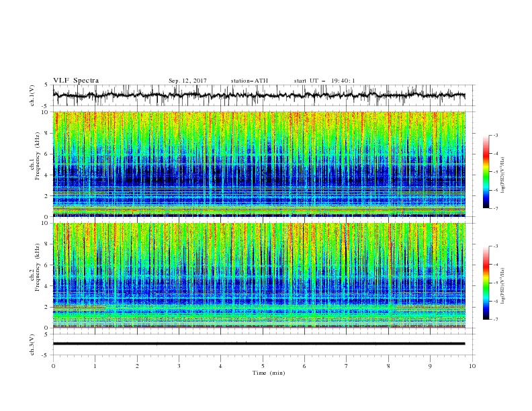Viewport: 532px width, 411px height.
Task: Click the "4" kHz tick on ch.2 axis
Action: (48, 286)
